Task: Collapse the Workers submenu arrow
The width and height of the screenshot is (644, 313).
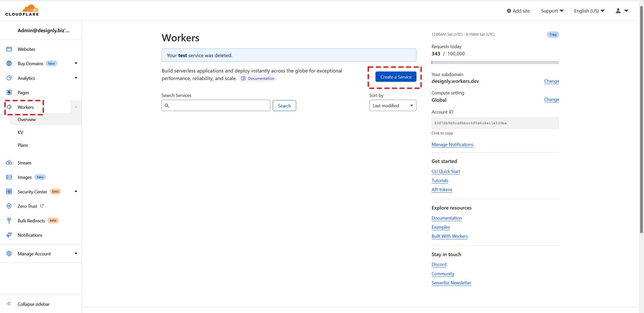Action: click(x=76, y=107)
